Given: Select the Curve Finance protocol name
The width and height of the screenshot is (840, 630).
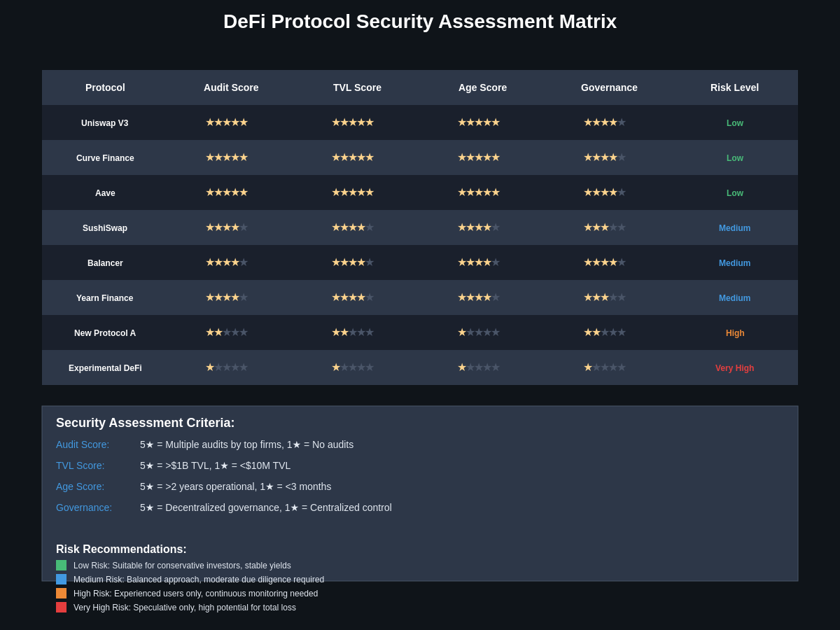Looking at the screenshot, I should [105, 158].
